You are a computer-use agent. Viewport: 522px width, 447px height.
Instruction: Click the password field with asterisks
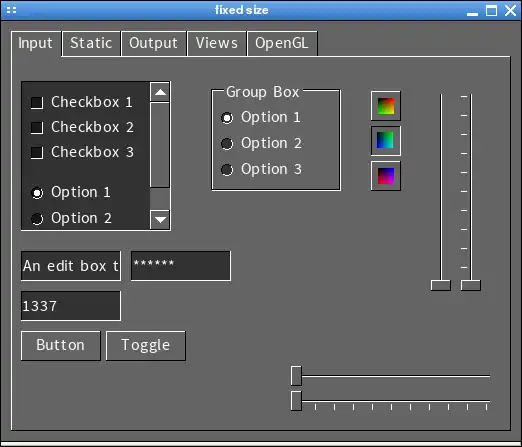tap(181, 266)
